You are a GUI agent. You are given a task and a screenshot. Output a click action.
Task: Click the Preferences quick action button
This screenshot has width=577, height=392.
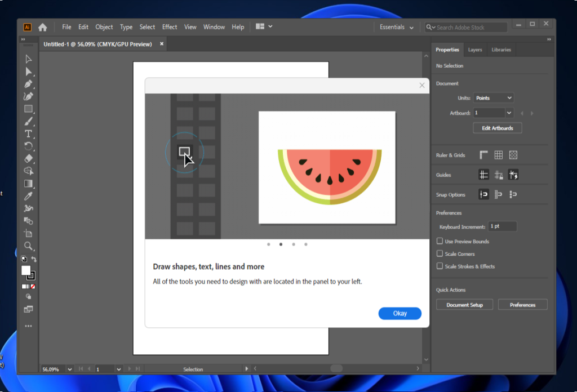[x=522, y=305]
